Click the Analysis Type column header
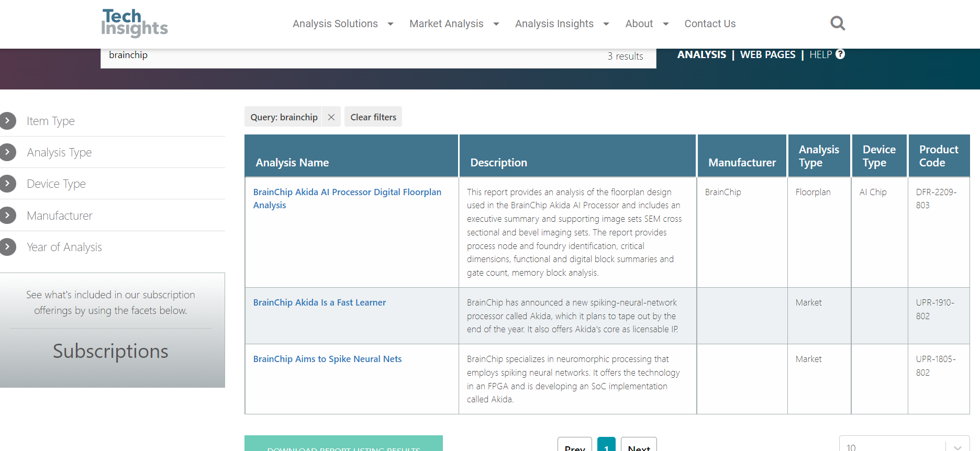 819,156
